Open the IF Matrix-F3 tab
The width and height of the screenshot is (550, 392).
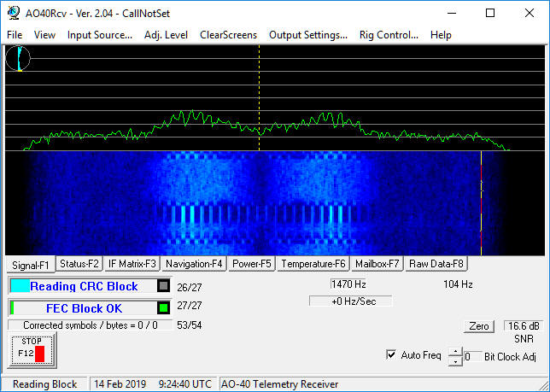[132, 264]
